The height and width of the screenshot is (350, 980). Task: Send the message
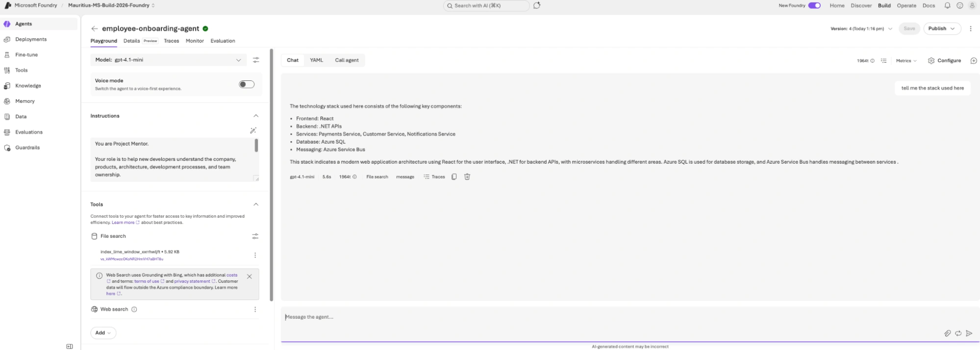point(969,333)
